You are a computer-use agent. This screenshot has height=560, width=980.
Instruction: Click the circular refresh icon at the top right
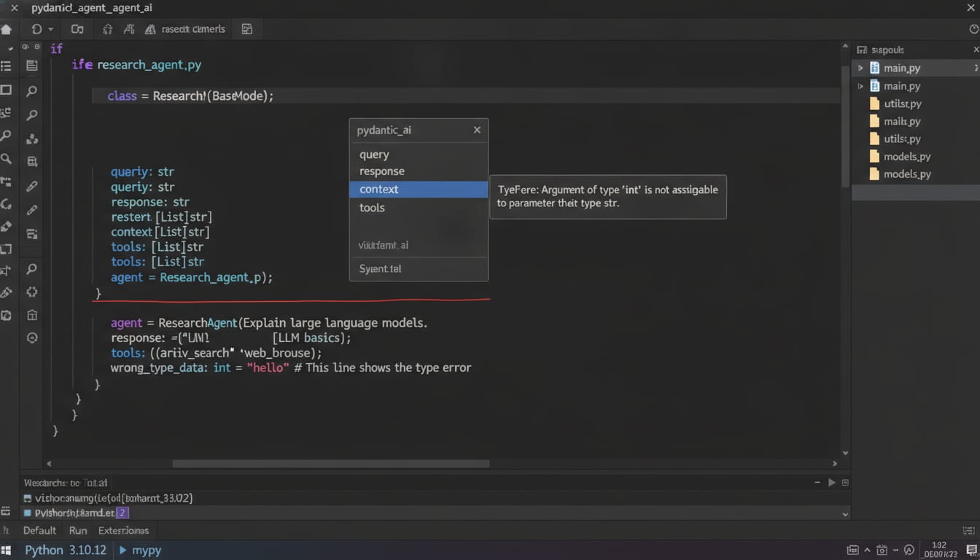973,29
